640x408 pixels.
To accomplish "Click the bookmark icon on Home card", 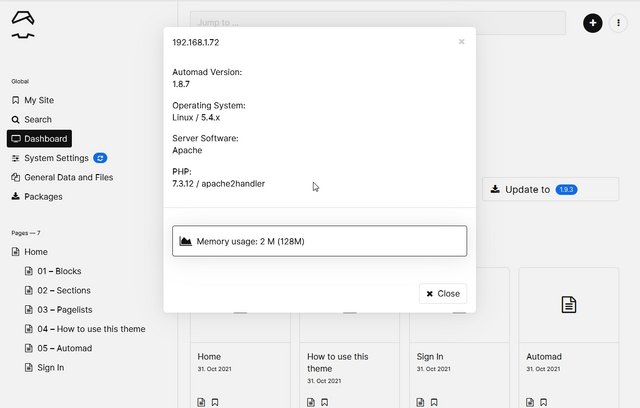I will coord(215,402).
